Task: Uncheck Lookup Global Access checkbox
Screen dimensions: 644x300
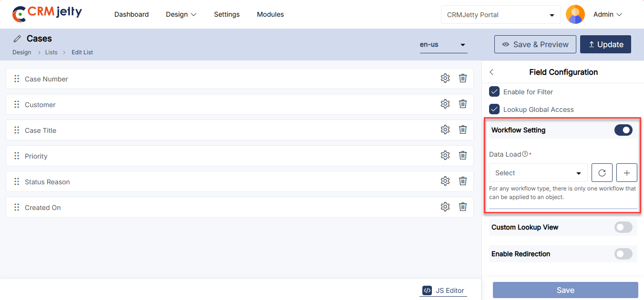Action: (x=494, y=110)
